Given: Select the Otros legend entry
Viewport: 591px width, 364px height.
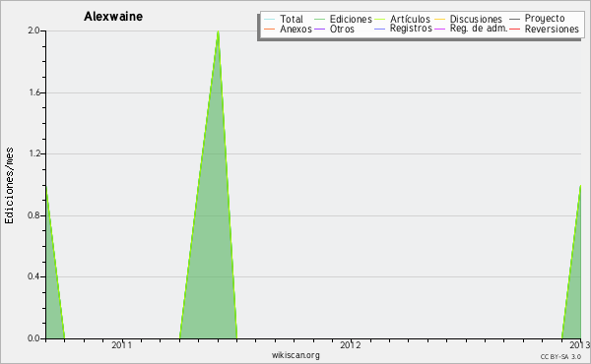Looking at the screenshot, I should click(x=342, y=29).
